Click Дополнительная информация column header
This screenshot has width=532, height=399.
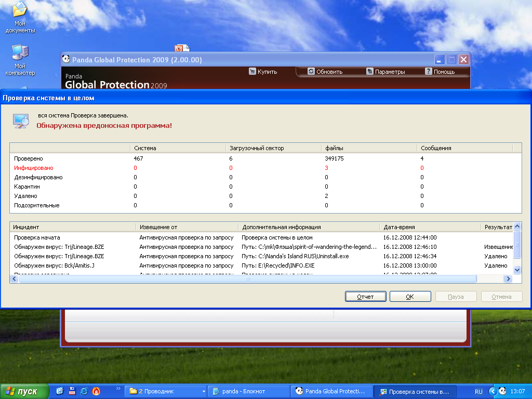click(x=309, y=227)
